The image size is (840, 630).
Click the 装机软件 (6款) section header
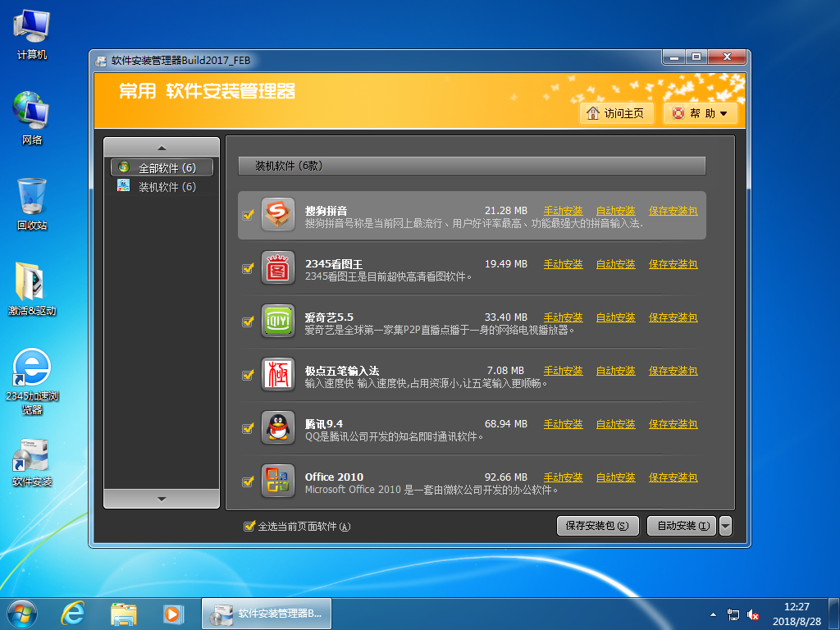coord(472,166)
